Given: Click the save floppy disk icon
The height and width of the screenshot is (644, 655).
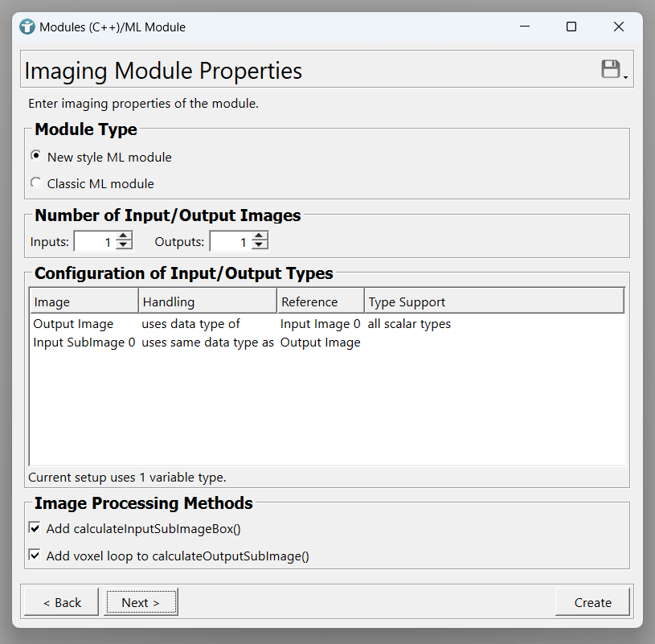Looking at the screenshot, I should [611, 69].
